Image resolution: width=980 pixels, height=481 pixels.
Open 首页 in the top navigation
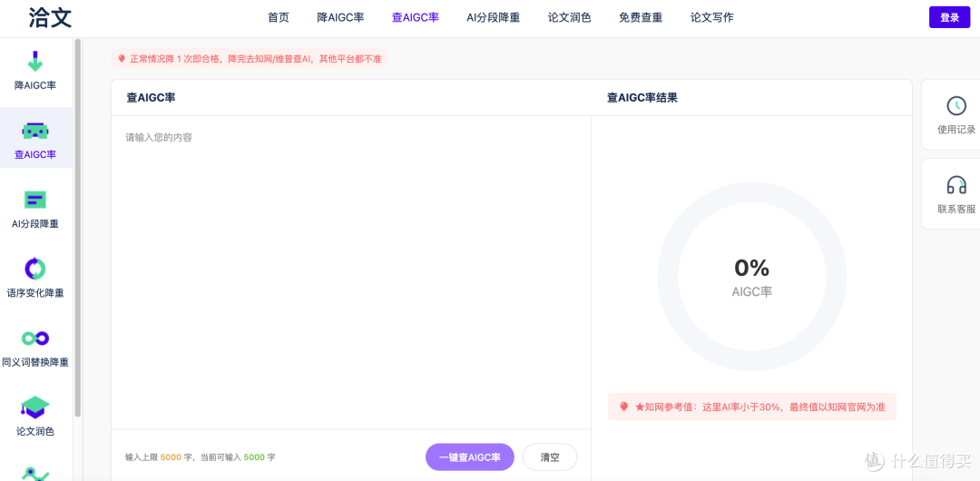click(279, 17)
